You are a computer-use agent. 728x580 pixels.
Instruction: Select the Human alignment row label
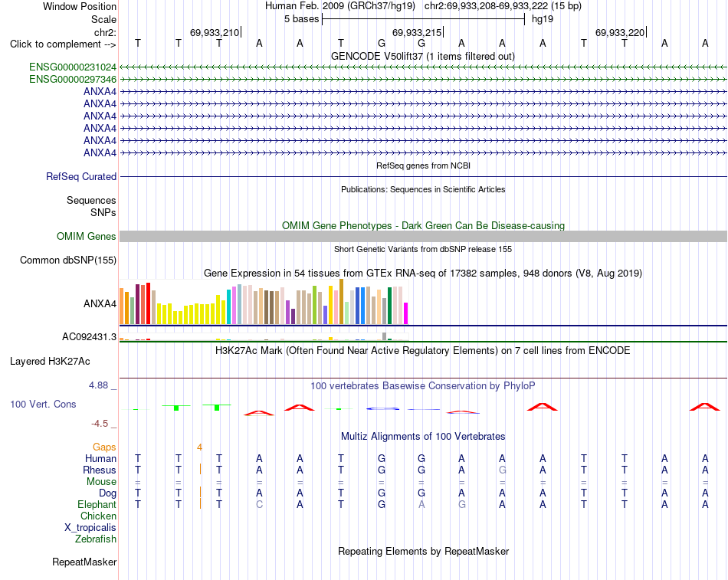point(100,459)
